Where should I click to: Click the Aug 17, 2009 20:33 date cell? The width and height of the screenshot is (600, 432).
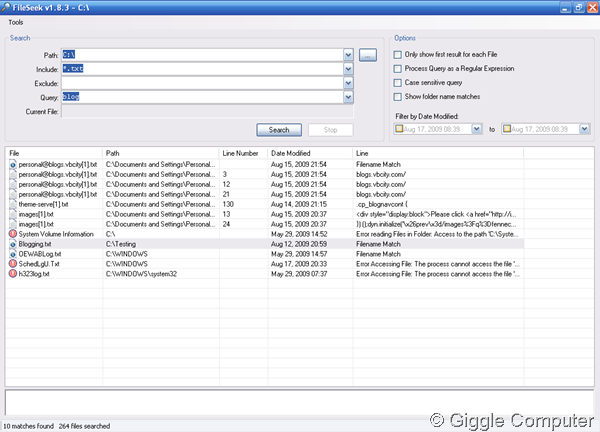coord(299,264)
